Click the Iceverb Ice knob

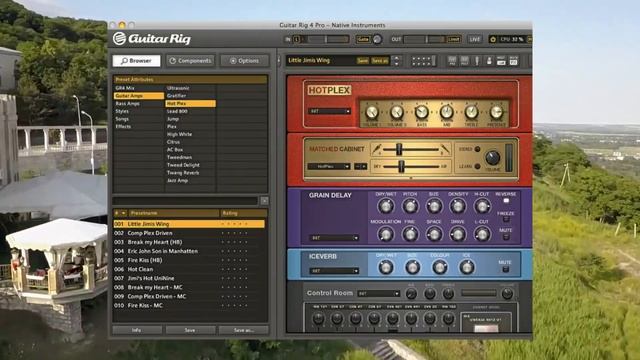coord(467,267)
